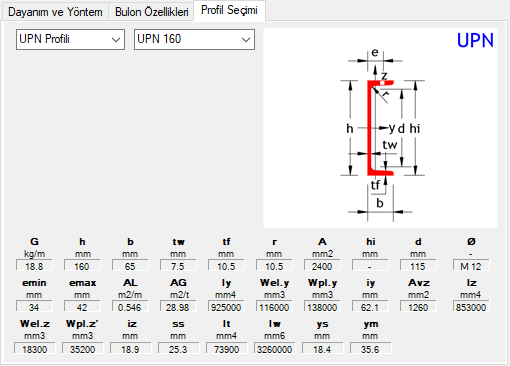Image resolution: width=510 pixels, height=366 pixels.
Task: Click the Wel.y field value 116000
Action: coord(274,307)
